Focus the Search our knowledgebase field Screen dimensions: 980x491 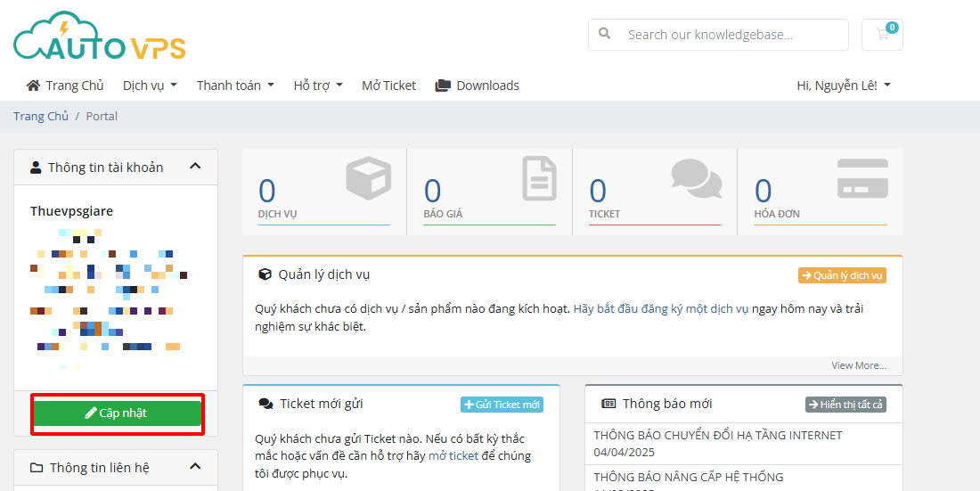(718, 35)
